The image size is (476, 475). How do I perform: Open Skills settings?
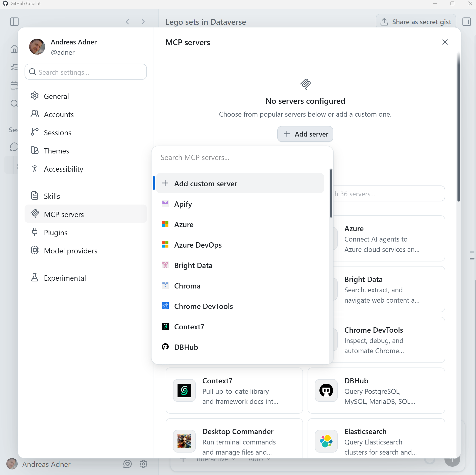click(86, 196)
